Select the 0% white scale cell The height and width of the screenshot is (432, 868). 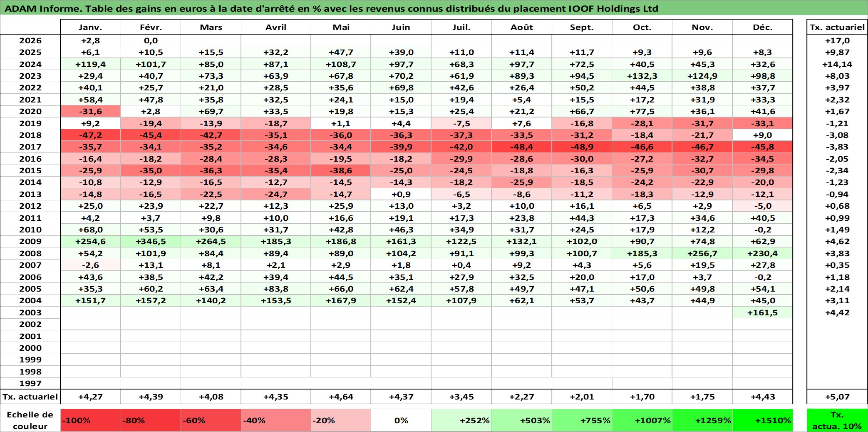click(x=401, y=420)
